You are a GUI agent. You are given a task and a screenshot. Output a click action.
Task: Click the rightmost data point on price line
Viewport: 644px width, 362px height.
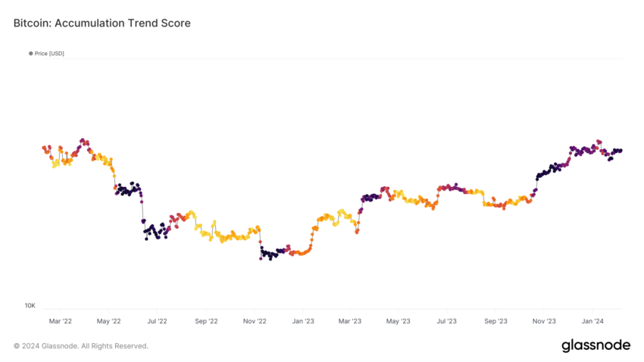coord(621,150)
